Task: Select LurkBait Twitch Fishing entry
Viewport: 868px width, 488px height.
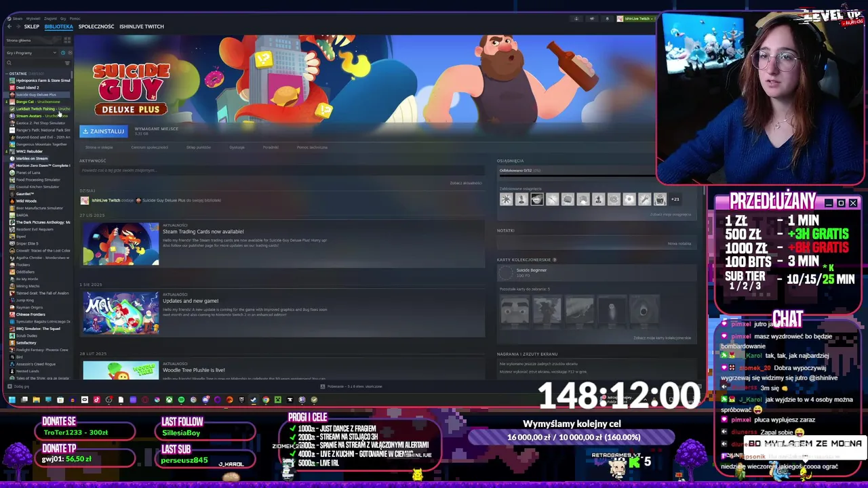Action: click(x=39, y=108)
